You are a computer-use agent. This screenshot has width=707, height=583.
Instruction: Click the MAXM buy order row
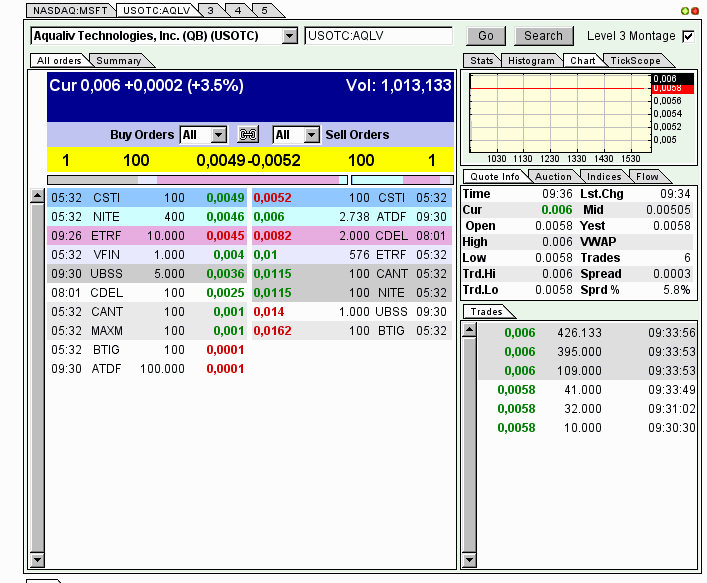click(147, 331)
